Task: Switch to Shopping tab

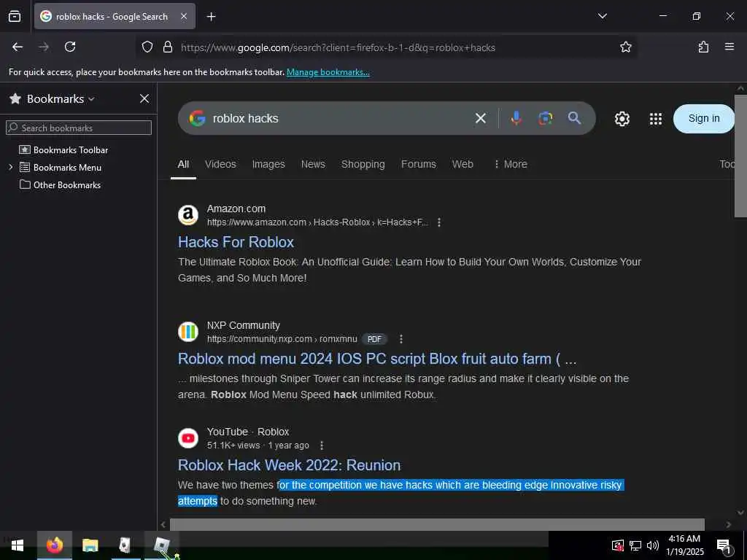Action: tap(363, 164)
